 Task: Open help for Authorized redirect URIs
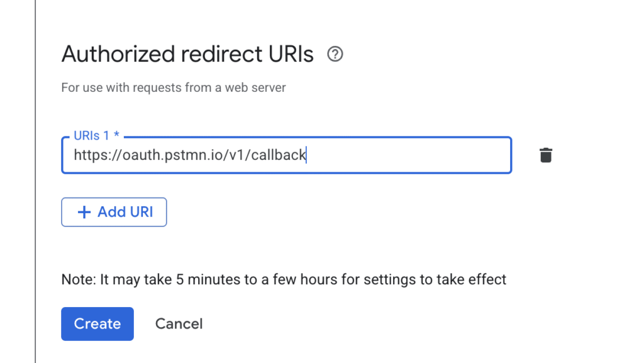(x=335, y=55)
